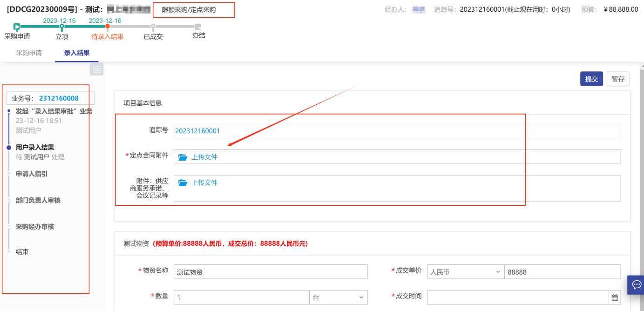Click the 办结 end flag icon

pyautogui.click(x=198, y=27)
